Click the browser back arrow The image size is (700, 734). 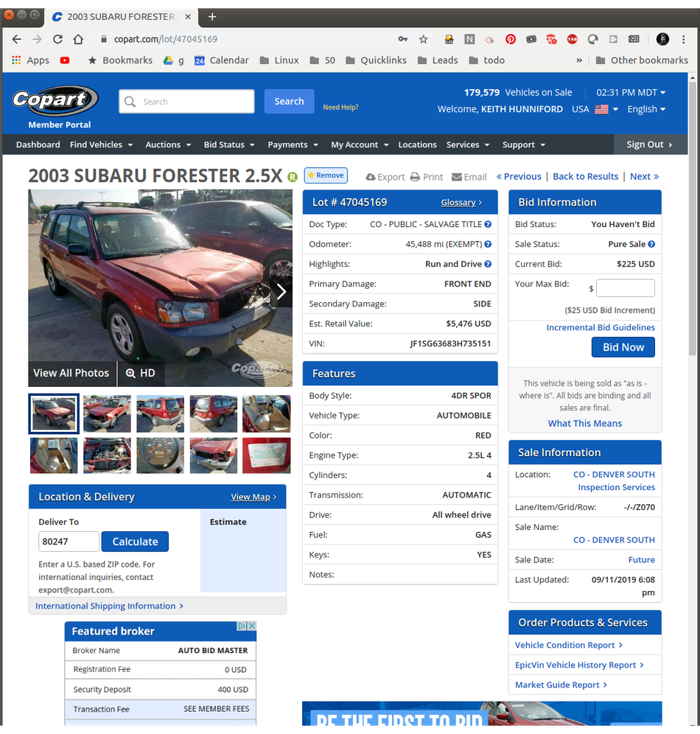(16, 39)
